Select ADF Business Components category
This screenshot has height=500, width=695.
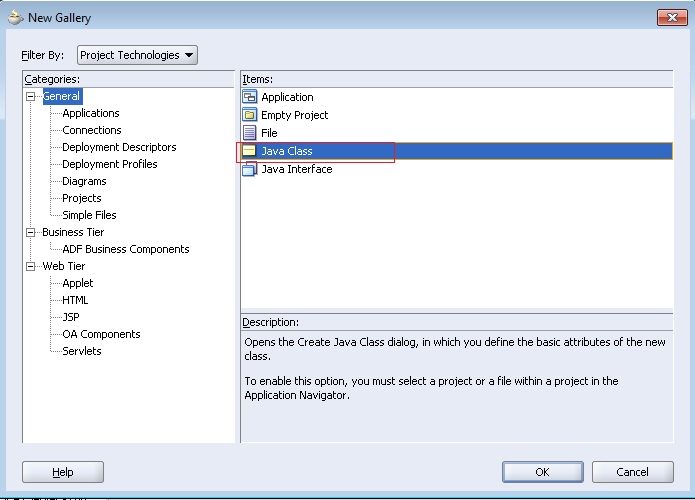[125, 249]
